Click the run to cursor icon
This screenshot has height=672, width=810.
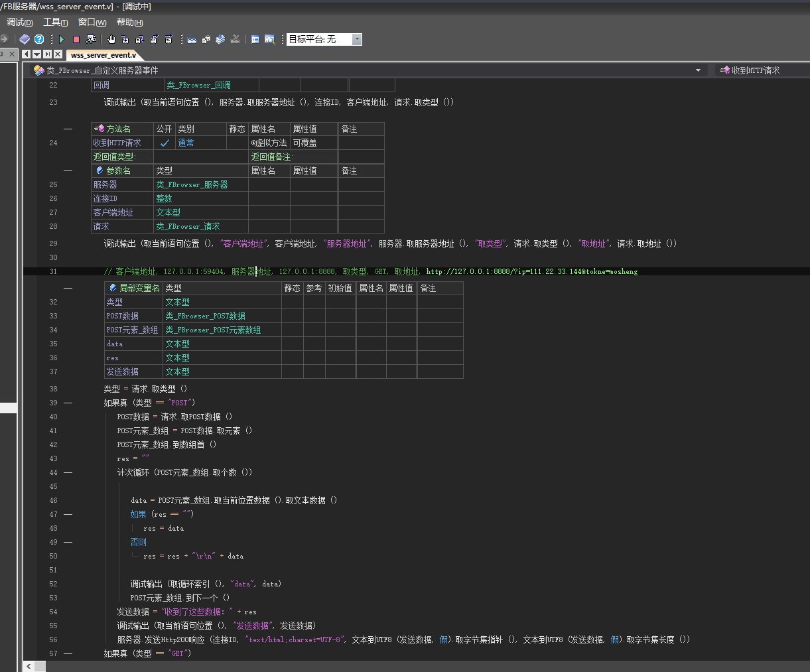coord(169,39)
